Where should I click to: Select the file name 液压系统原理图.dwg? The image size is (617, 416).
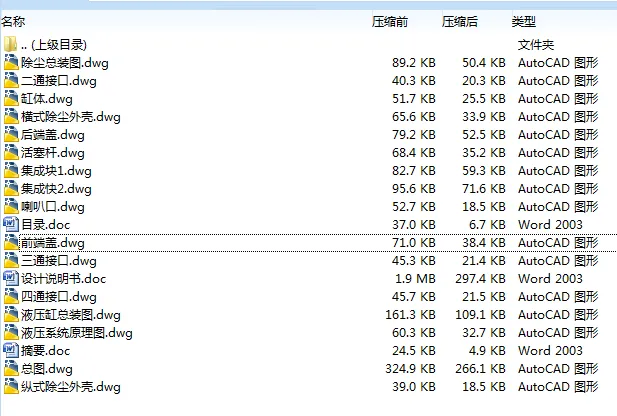[x=77, y=333]
